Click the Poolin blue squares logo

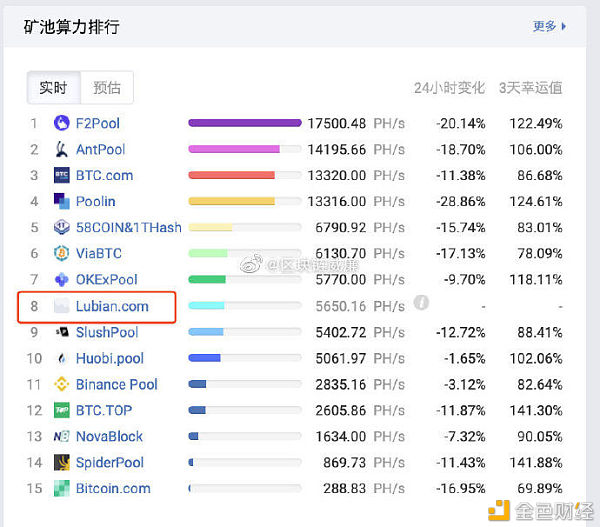click(62, 201)
